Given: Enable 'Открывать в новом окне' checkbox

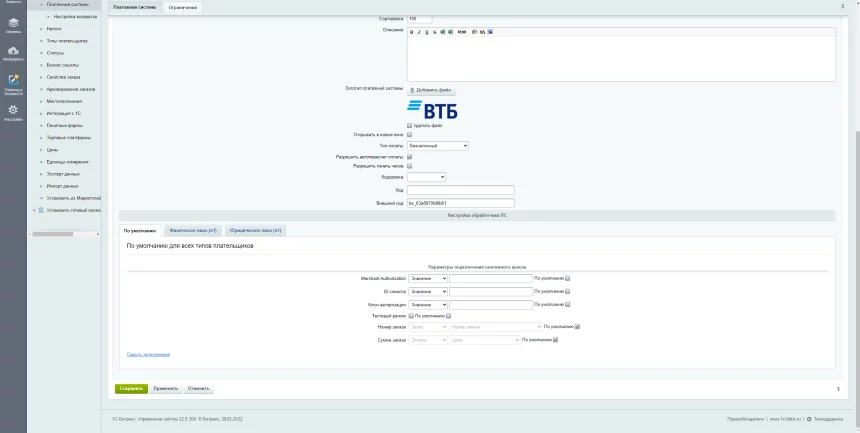Looking at the screenshot, I should (410, 134).
